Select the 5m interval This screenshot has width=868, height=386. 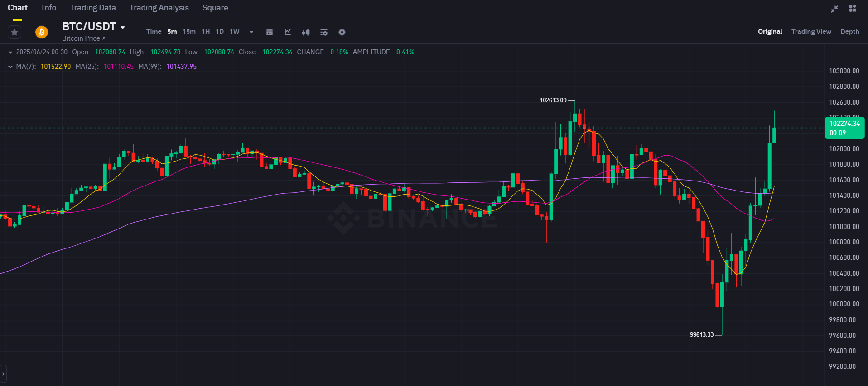point(172,32)
